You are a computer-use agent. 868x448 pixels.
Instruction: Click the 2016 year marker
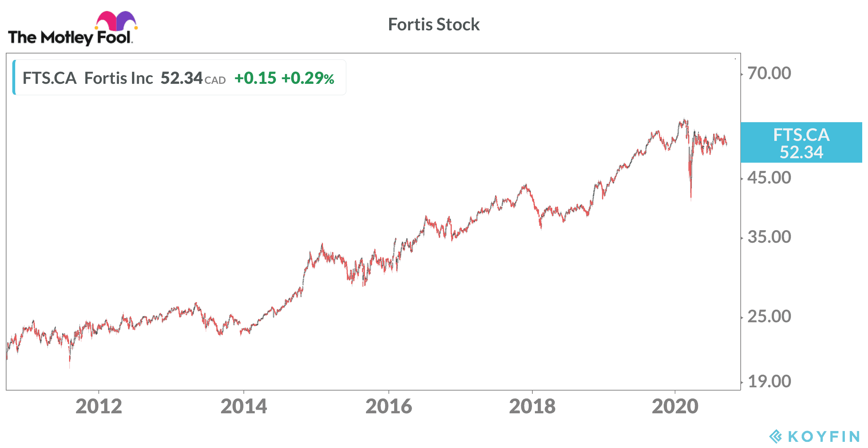[389, 406]
